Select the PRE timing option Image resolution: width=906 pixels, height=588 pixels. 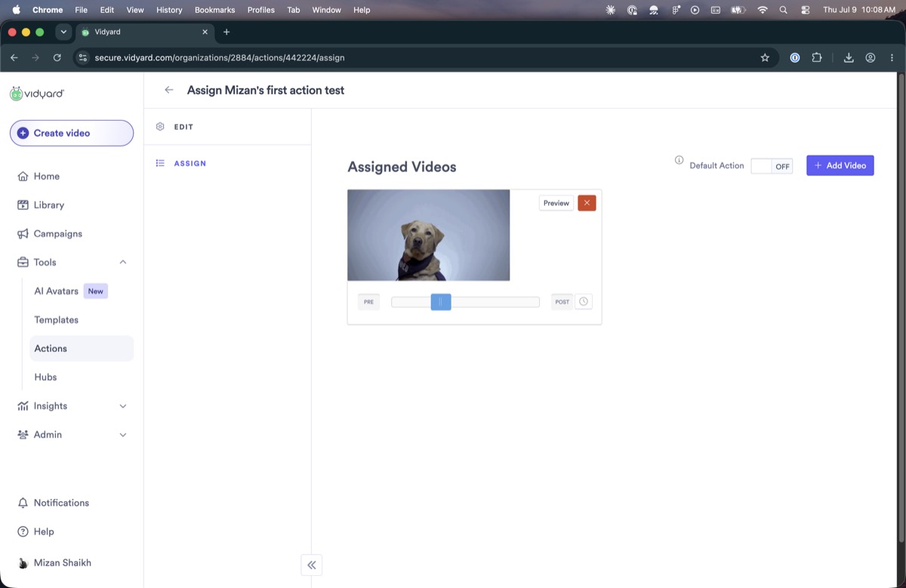(x=368, y=302)
